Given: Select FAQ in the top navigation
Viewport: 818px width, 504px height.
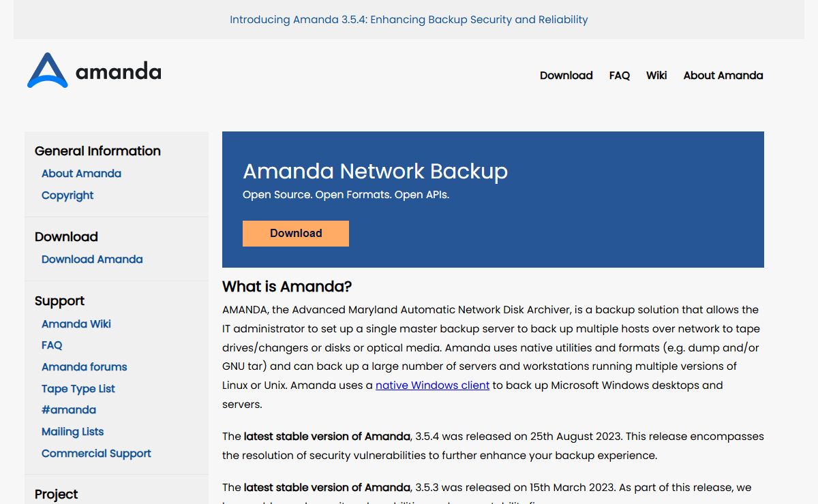Looking at the screenshot, I should pyautogui.click(x=619, y=76).
